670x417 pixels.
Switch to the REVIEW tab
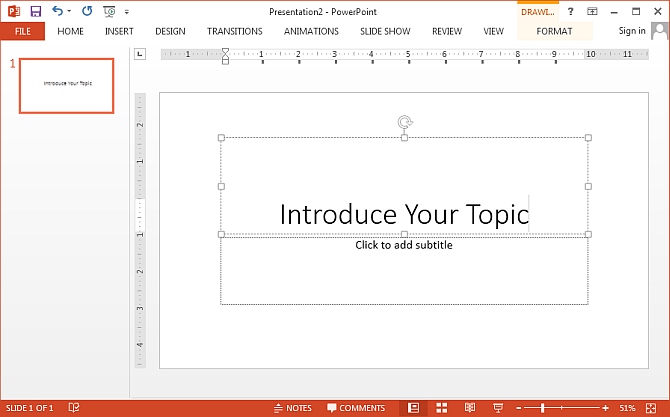[447, 31]
